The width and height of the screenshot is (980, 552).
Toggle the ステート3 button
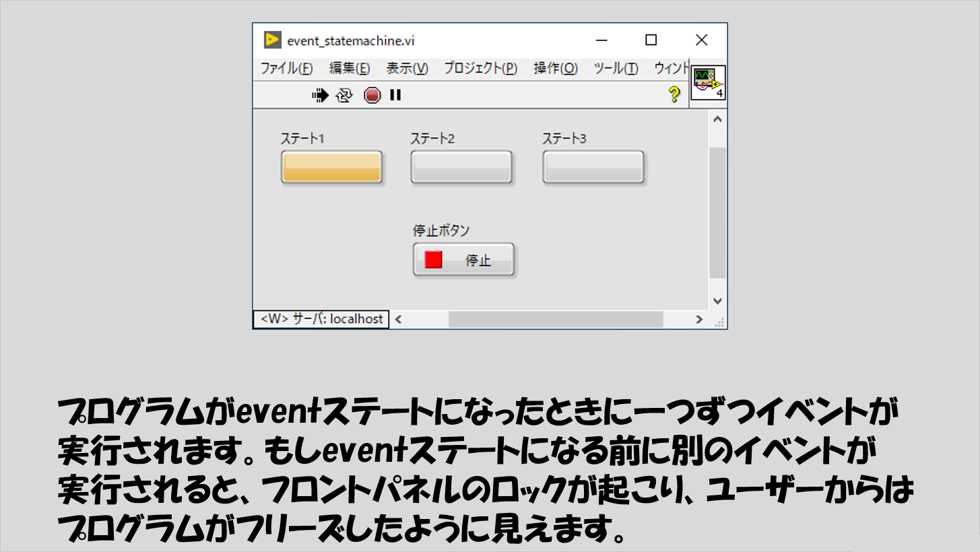pyautogui.click(x=593, y=167)
